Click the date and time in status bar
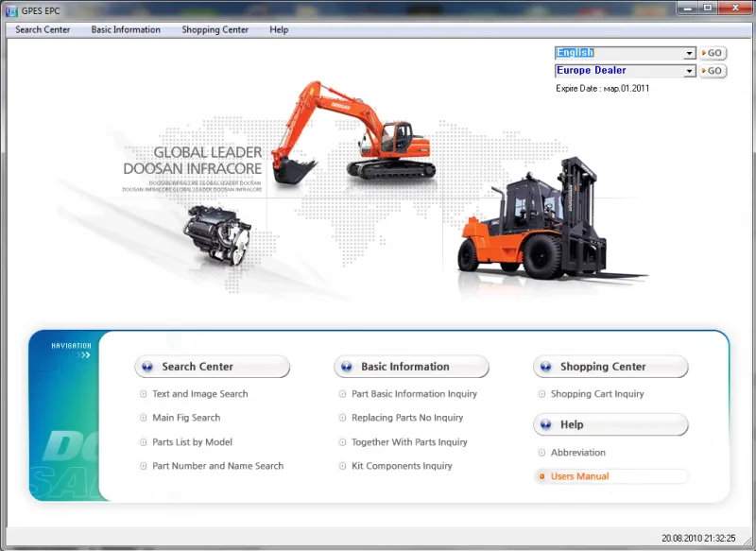 point(698,538)
